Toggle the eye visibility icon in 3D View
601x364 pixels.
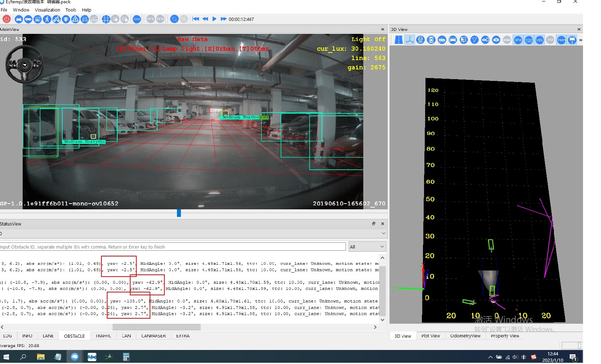coord(496,40)
